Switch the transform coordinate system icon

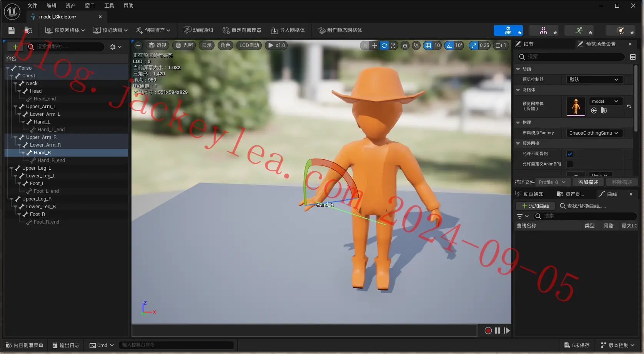point(405,45)
